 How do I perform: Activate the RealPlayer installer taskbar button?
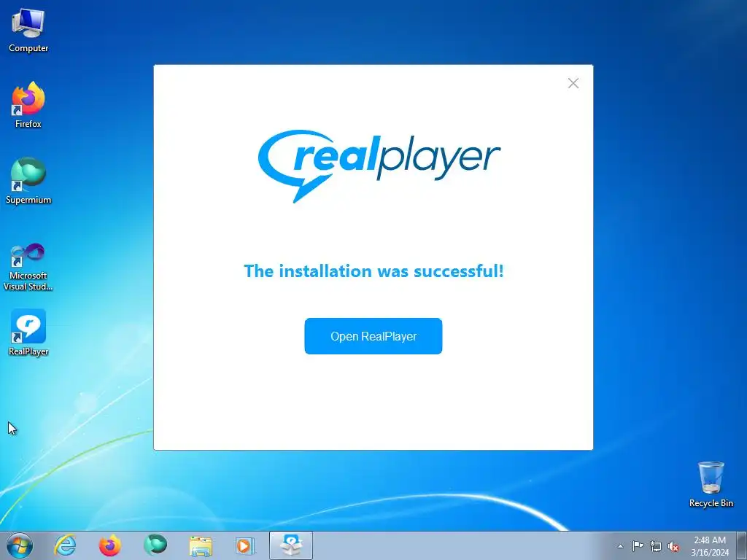click(x=291, y=545)
